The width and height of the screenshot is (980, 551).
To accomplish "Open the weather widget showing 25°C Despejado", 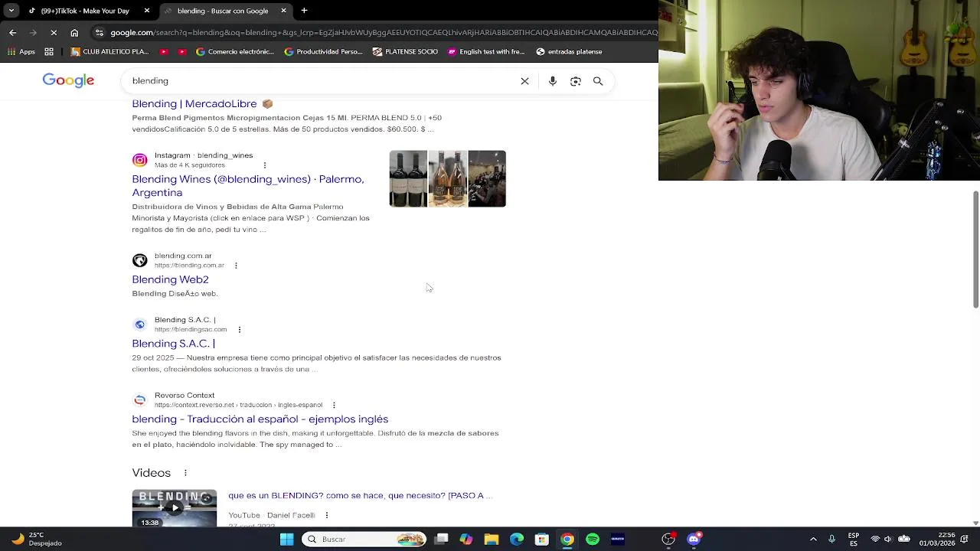I will tap(37, 539).
